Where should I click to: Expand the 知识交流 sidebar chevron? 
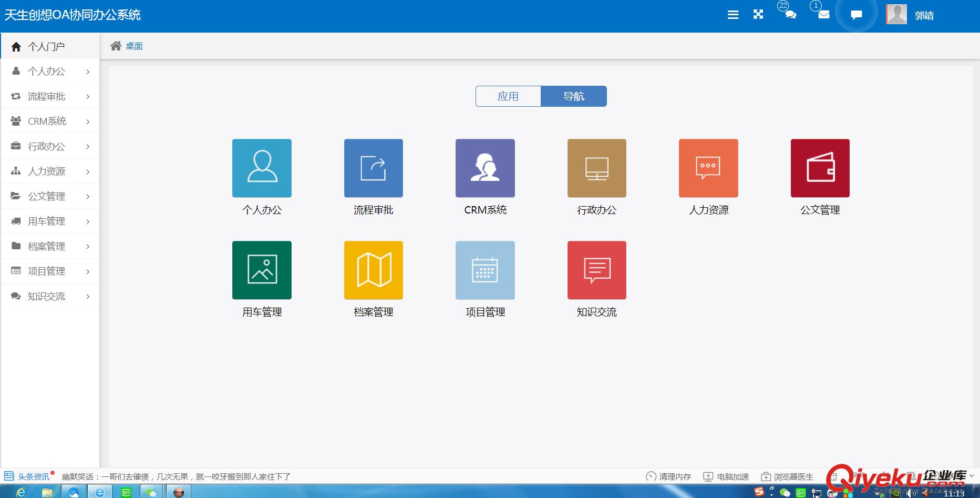[x=88, y=297]
